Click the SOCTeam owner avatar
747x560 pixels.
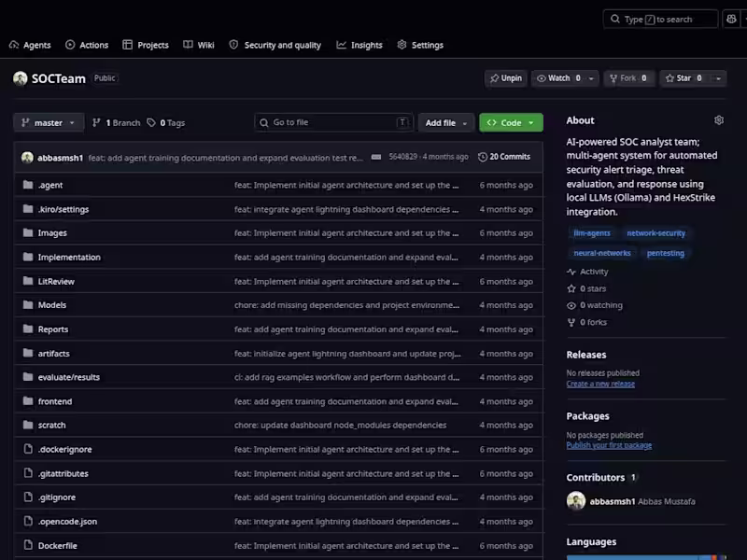click(20, 78)
